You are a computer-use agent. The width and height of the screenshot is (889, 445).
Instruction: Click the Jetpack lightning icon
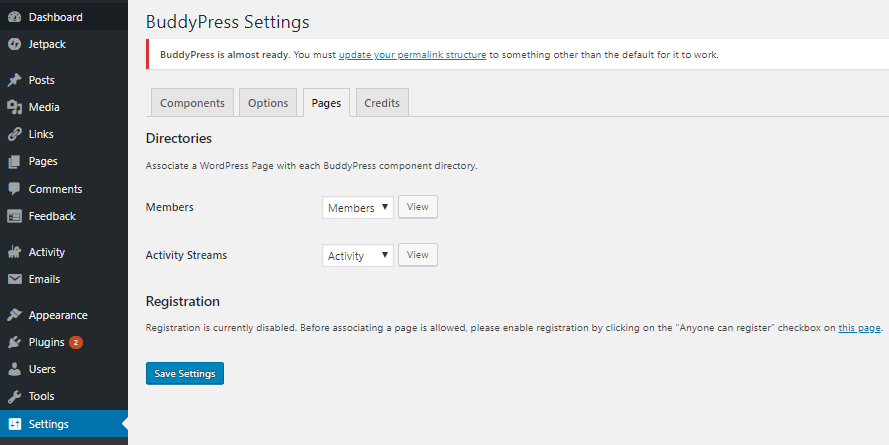[x=14, y=44]
